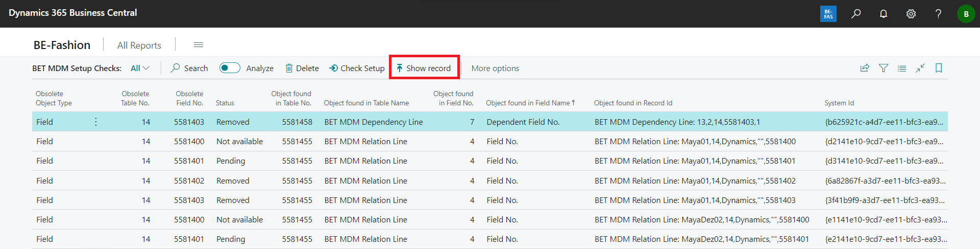The height and width of the screenshot is (249, 980).
Task: Click table number 5581458 cell
Action: click(297, 122)
